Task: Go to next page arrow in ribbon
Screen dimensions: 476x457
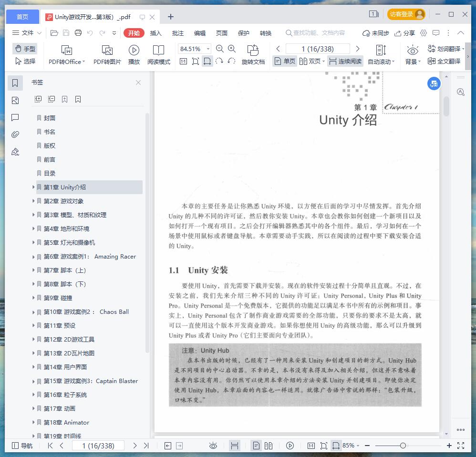Action: click(x=358, y=49)
